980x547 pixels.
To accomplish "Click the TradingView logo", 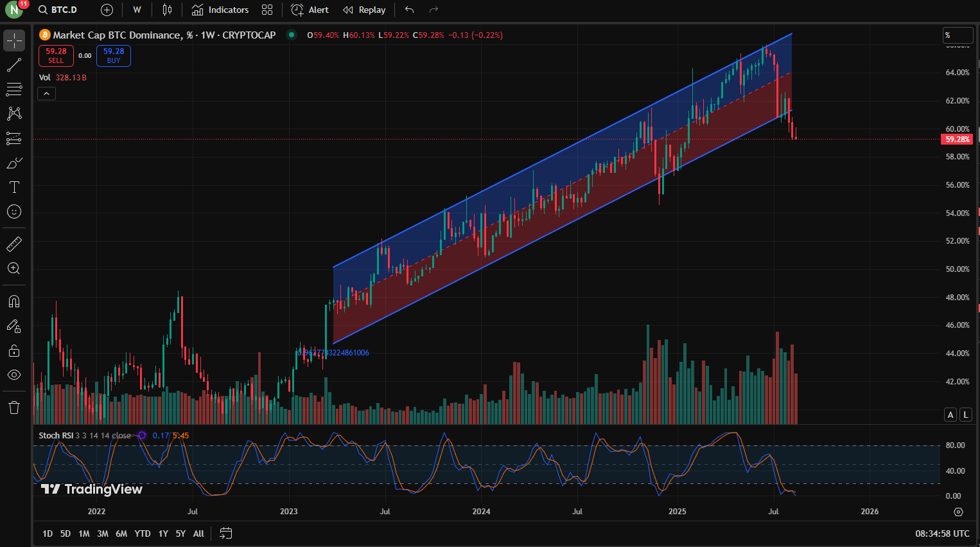I will pyautogui.click(x=92, y=489).
